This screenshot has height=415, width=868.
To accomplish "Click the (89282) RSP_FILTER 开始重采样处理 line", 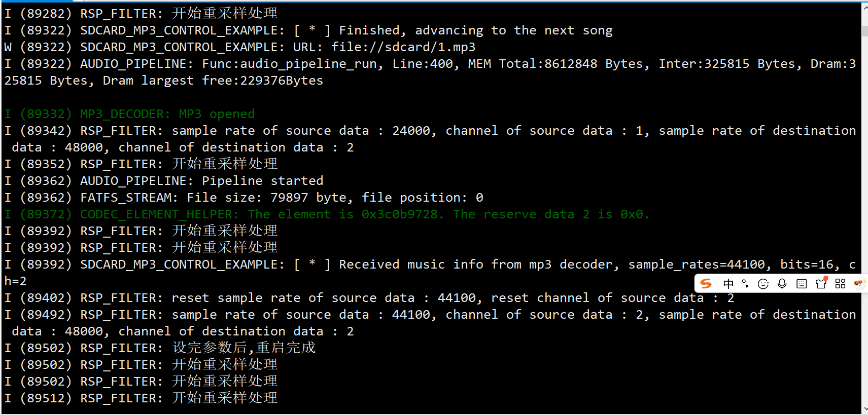I will pos(141,14).
